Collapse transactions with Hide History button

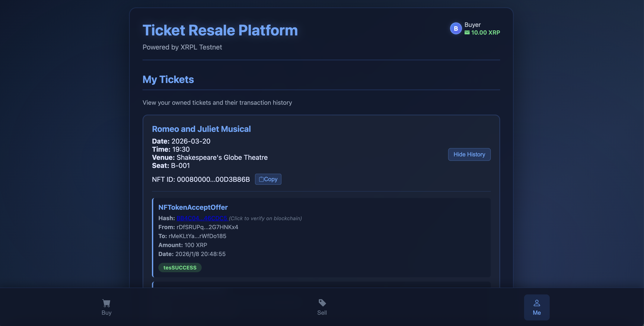[x=469, y=154]
